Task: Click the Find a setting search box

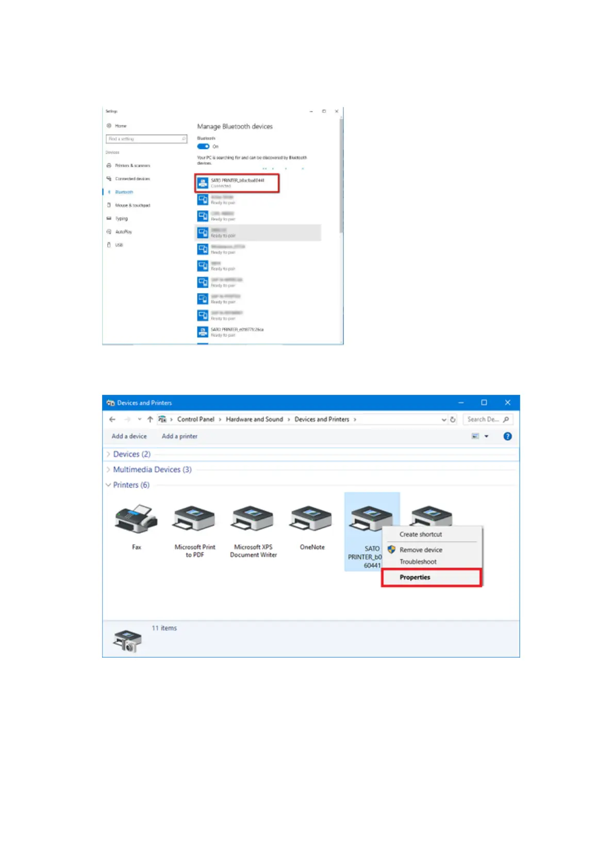Action: tap(146, 139)
